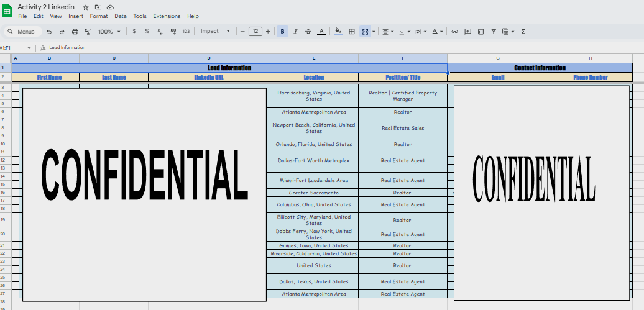Apply percent format
Image resolution: width=644 pixels, height=310 pixels.
click(x=147, y=32)
